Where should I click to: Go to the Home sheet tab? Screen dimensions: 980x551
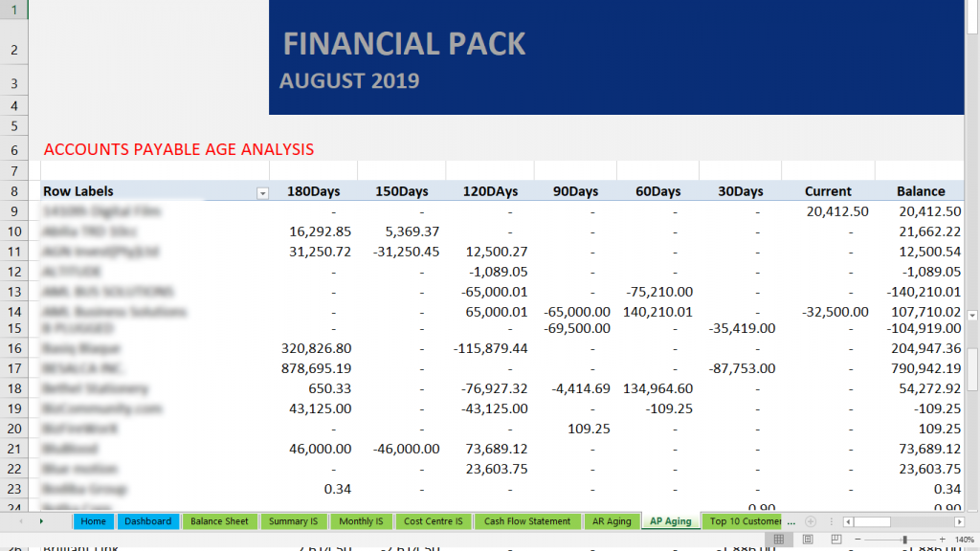pos(93,521)
